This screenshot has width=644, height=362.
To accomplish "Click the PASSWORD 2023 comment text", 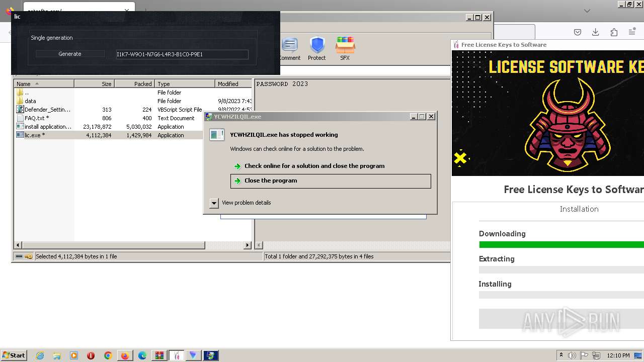I will (282, 84).
